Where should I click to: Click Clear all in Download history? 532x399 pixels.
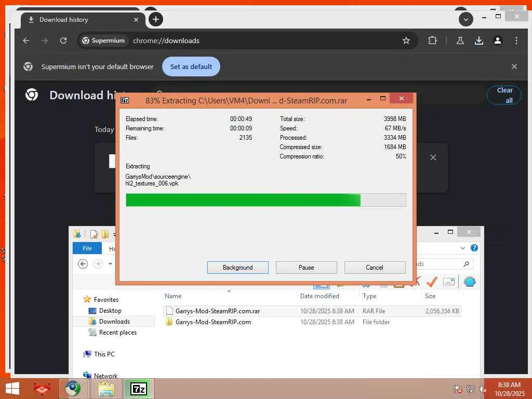pos(504,95)
